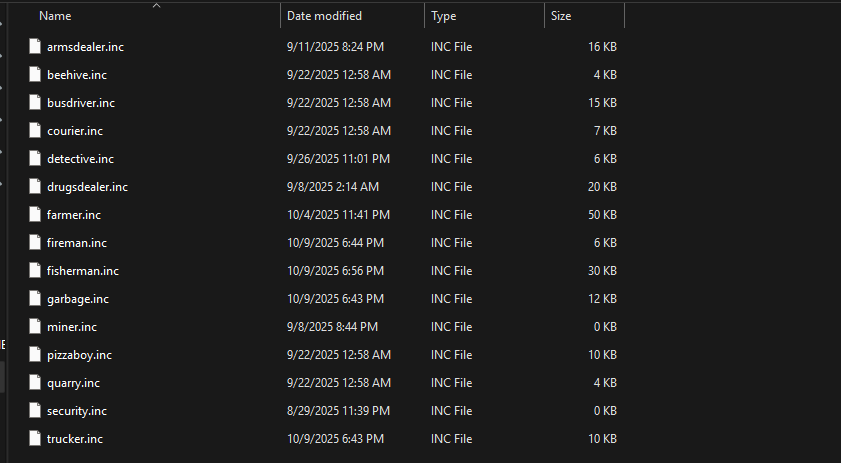The width and height of the screenshot is (841, 463).
Task: Select the courier.inc file name
Action: pyautogui.click(x=75, y=130)
